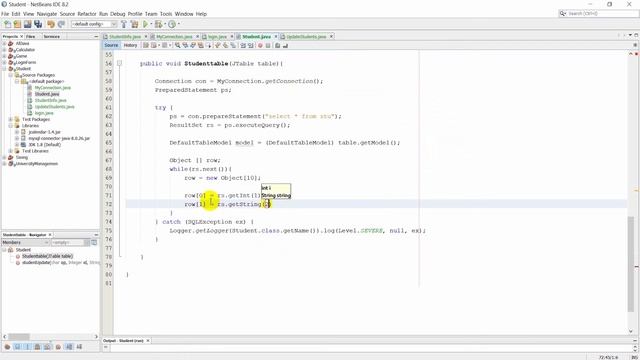Close the Student.java editor tab
The width and height of the screenshot is (640, 360).
coord(276,37)
